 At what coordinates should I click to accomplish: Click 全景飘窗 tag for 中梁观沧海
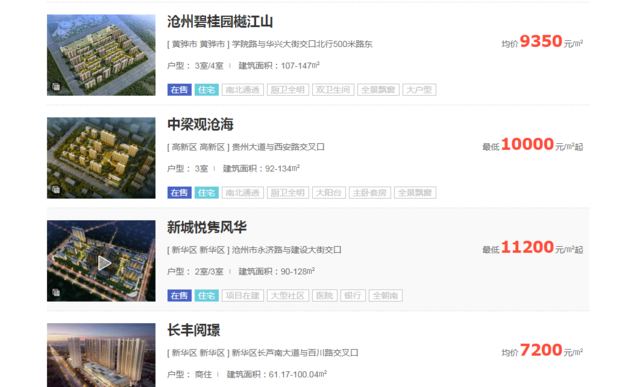(x=415, y=193)
